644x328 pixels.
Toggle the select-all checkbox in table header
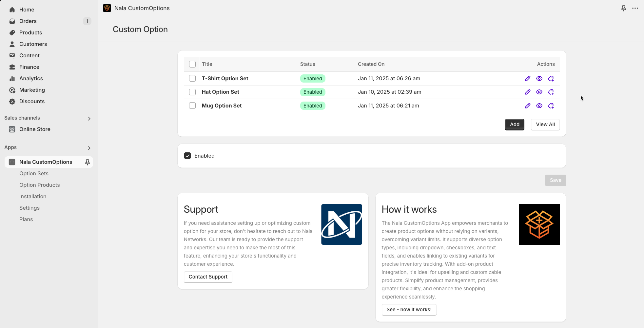coord(192,64)
